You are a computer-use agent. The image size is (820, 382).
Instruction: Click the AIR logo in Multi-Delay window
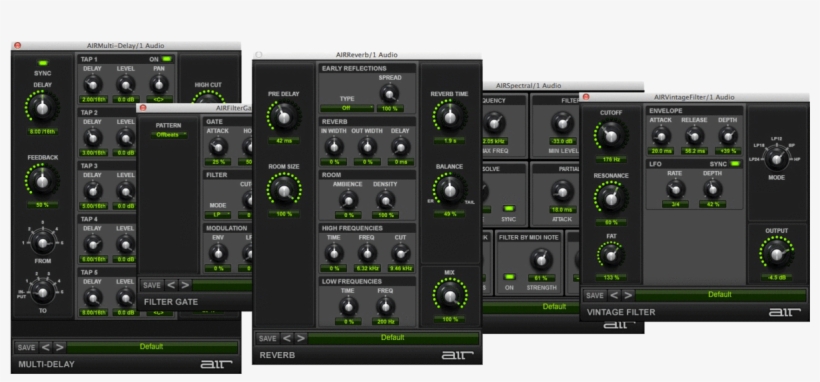(x=216, y=364)
